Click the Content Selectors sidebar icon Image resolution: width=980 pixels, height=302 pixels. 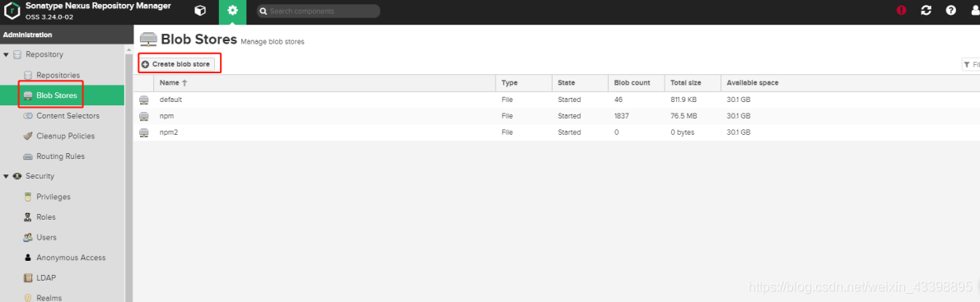tap(27, 115)
